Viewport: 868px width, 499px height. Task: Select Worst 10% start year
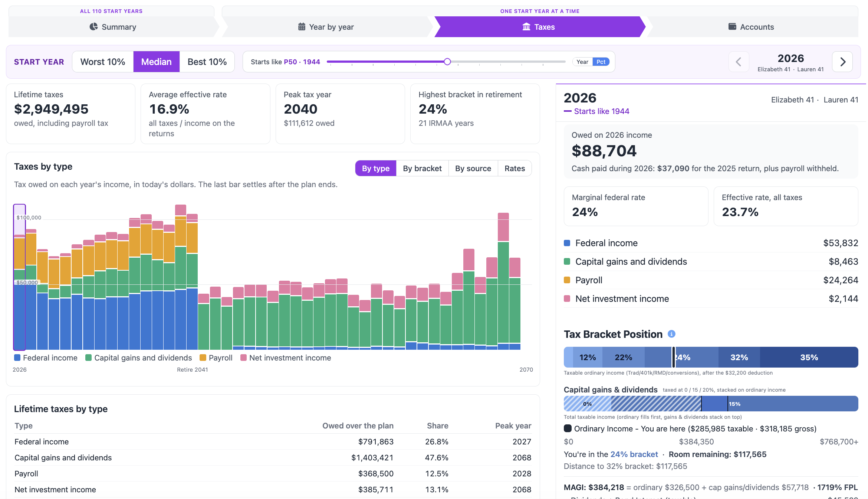(x=103, y=62)
